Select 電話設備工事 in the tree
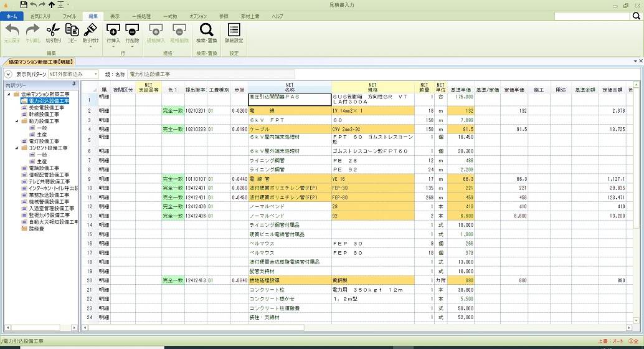This screenshot has width=644, height=349. (44, 168)
